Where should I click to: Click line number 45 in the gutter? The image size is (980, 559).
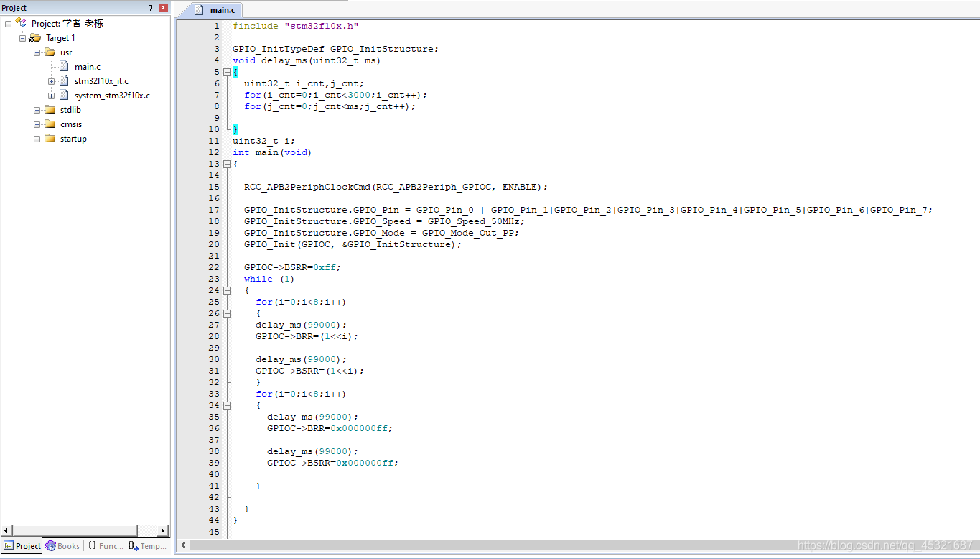pyautogui.click(x=214, y=532)
